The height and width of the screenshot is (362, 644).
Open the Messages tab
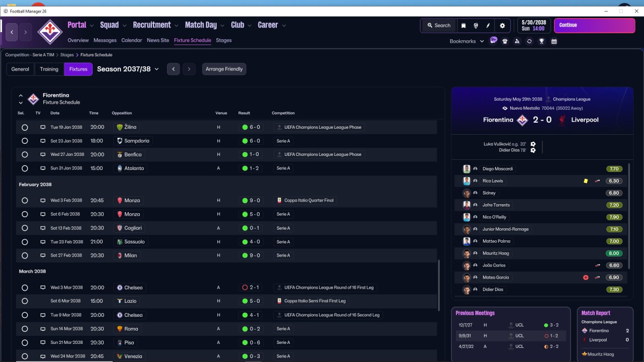105,40
